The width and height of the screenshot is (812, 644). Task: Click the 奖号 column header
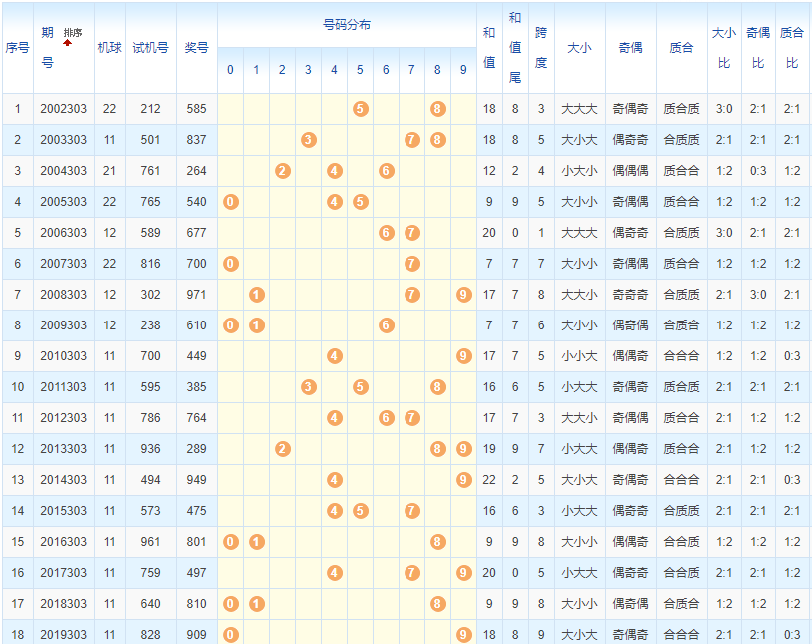click(x=196, y=48)
